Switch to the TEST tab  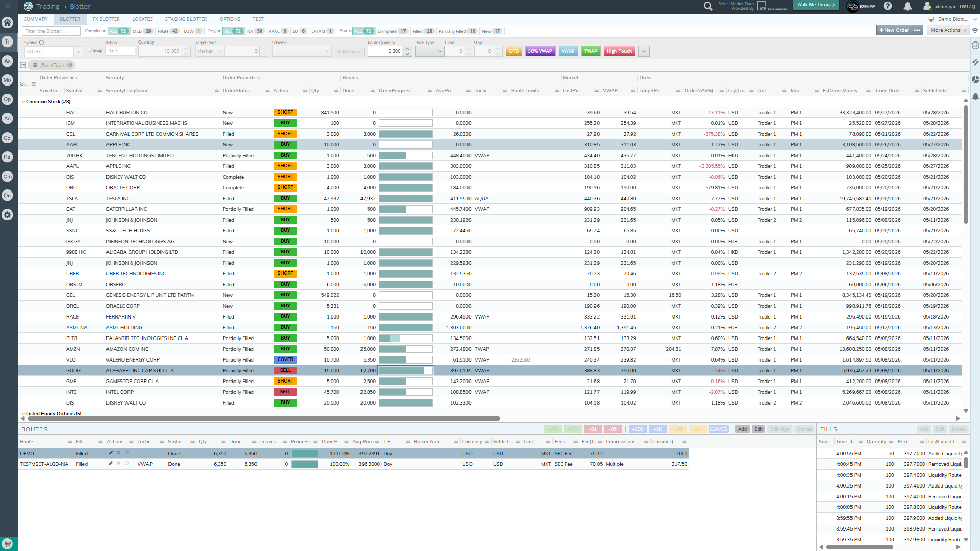[x=258, y=19]
